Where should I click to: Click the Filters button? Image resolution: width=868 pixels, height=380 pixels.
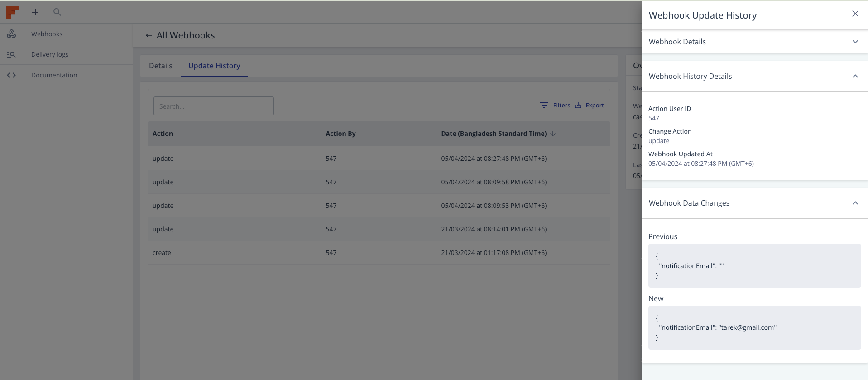click(555, 105)
